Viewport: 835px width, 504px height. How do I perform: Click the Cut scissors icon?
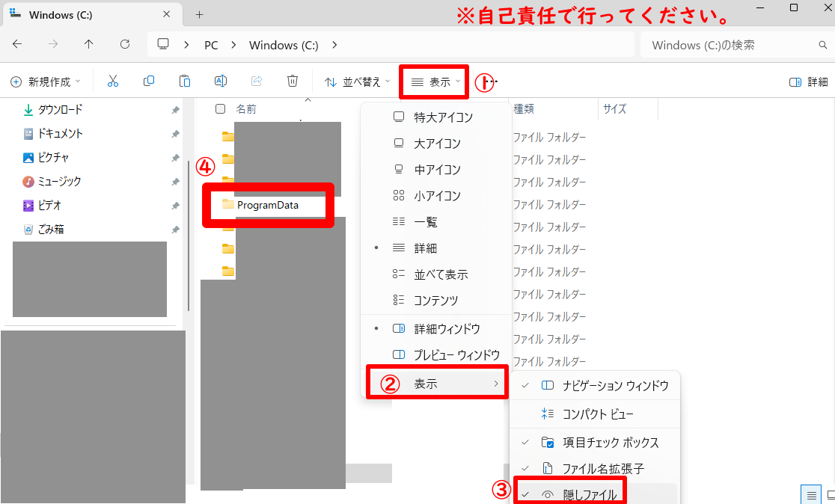(x=112, y=81)
